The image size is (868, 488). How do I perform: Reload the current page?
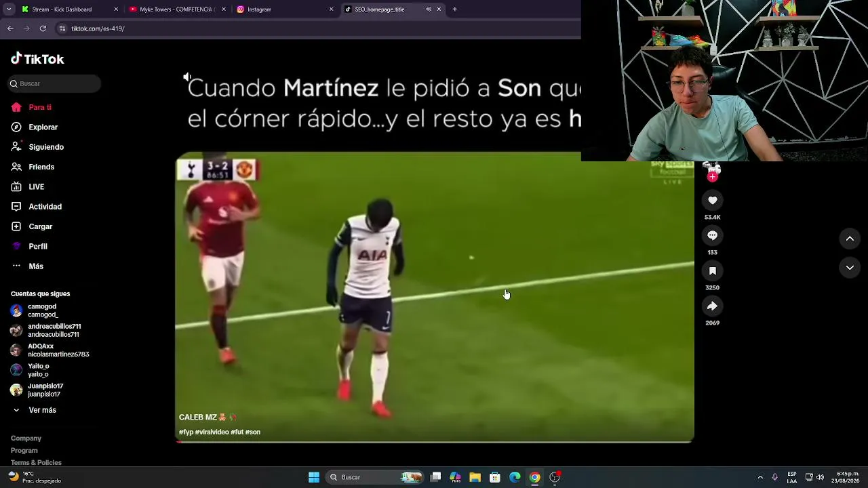[x=43, y=28]
